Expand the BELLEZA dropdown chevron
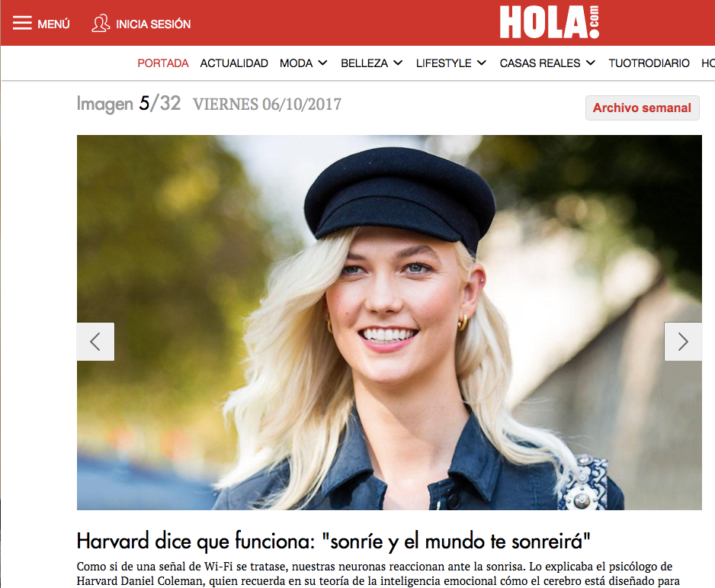The width and height of the screenshot is (715, 588). point(398,63)
